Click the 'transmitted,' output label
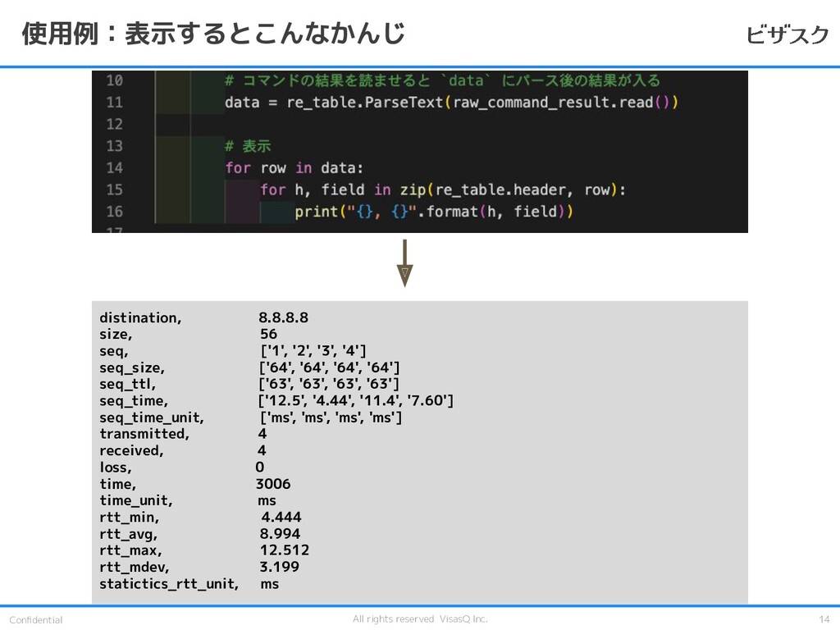The image size is (840, 630). pos(144,434)
